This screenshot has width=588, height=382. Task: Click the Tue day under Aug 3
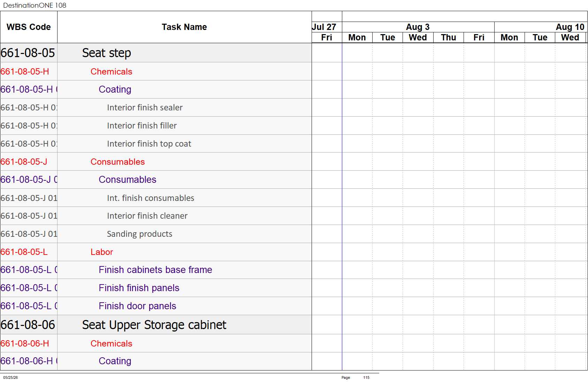pyautogui.click(x=388, y=38)
